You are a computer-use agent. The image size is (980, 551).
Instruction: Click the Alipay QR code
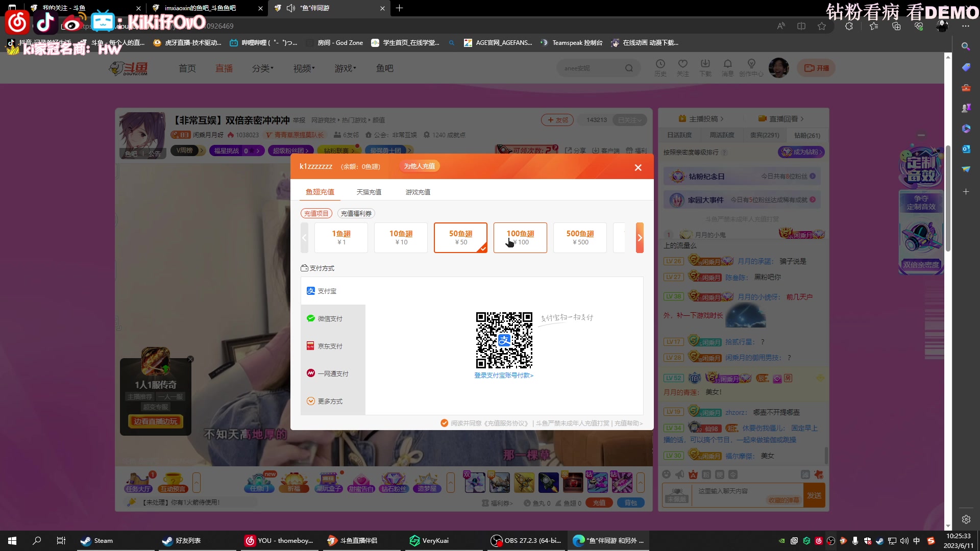(504, 340)
